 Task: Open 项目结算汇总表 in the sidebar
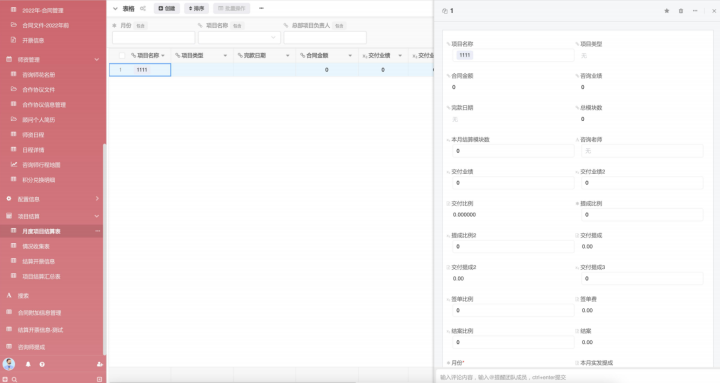pos(41,276)
